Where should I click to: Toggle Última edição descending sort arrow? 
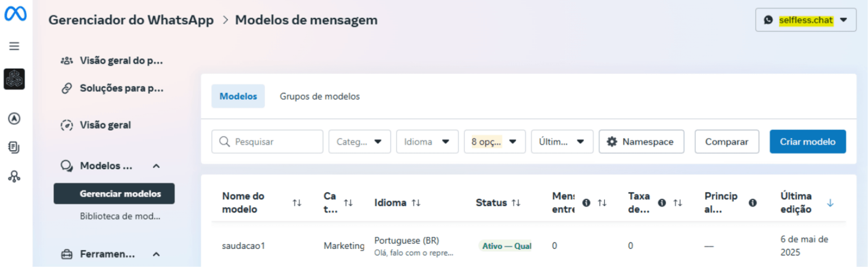831,203
